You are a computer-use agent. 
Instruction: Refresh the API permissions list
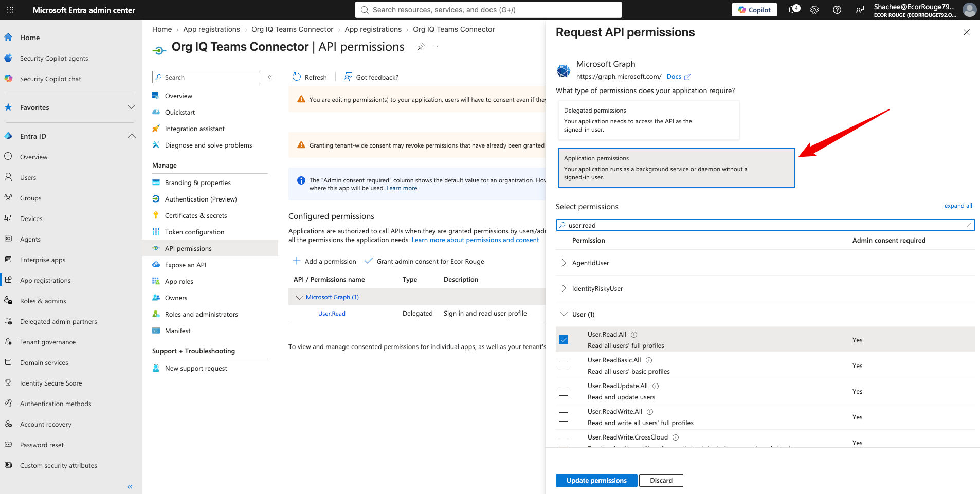point(310,77)
